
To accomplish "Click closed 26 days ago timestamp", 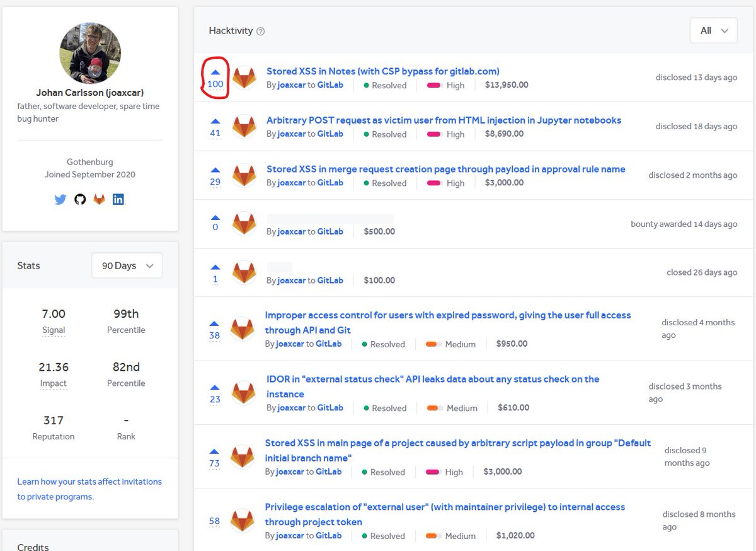I will pos(702,272).
